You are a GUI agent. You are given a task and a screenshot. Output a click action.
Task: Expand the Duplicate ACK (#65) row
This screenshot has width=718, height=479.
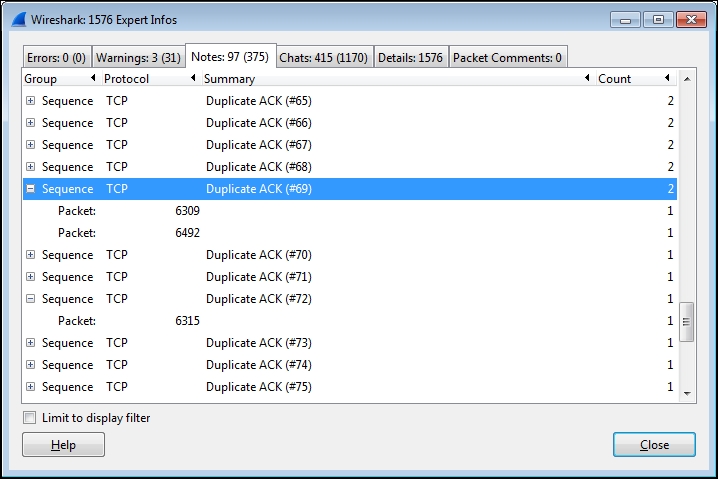[x=30, y=101]
